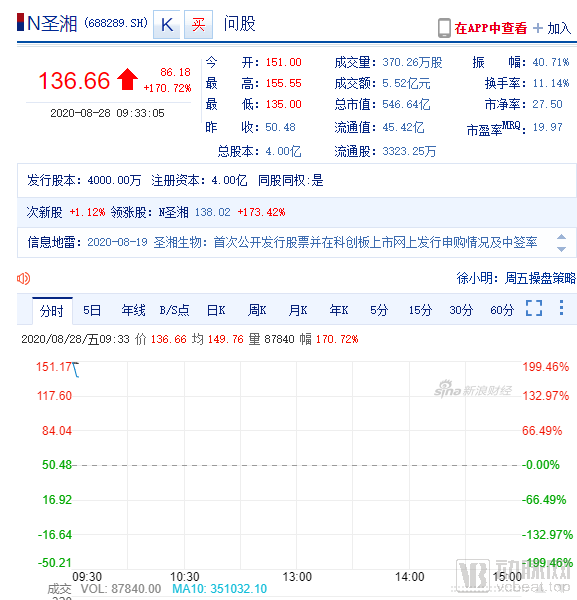The width and height of the screenshot is (577, 600).
Task: Click the 成交额 value 5.52亿元
Action: (x=406, y=83)
